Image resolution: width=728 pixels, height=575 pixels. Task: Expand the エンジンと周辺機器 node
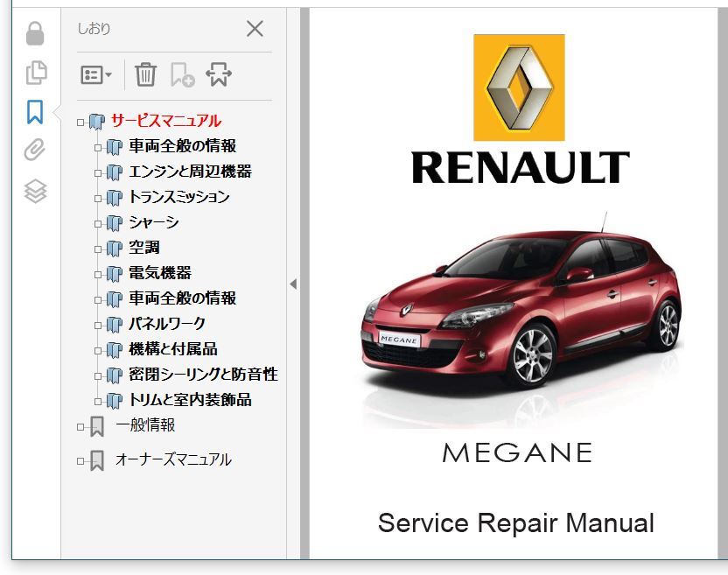97,173
